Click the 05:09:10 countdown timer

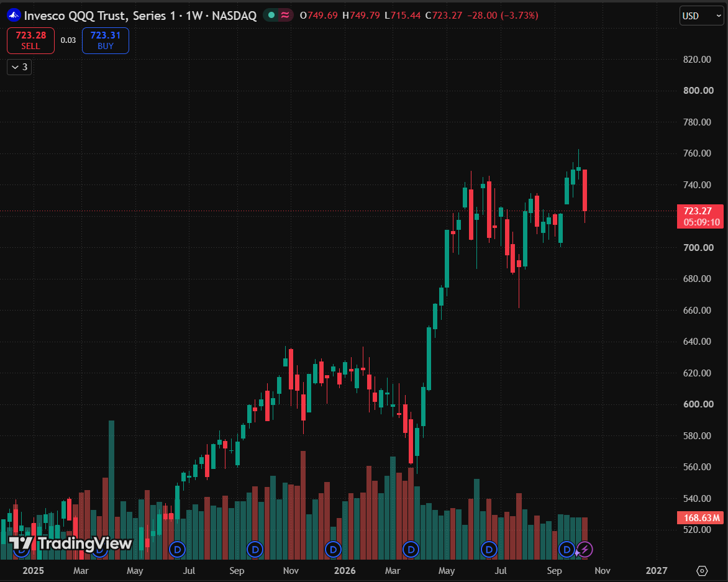pos(701,222)
